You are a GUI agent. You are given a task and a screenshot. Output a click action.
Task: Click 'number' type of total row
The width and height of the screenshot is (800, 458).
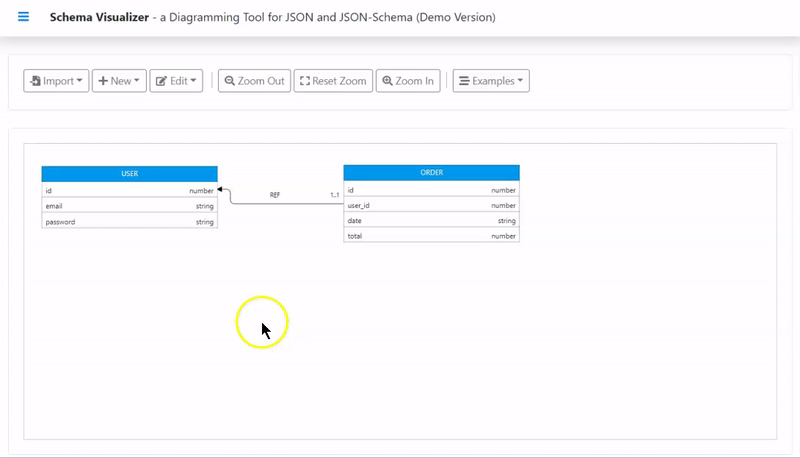(504, 236)
